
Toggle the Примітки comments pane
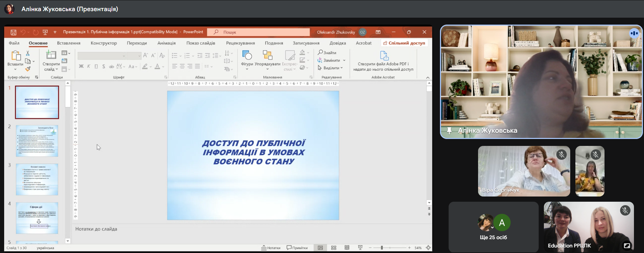[297, 248]
